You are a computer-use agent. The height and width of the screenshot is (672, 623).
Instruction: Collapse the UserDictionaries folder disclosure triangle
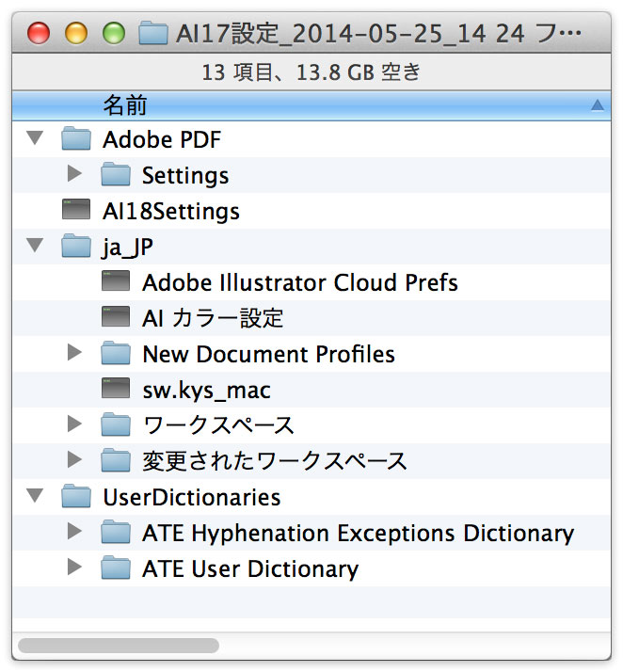(35, 496)
